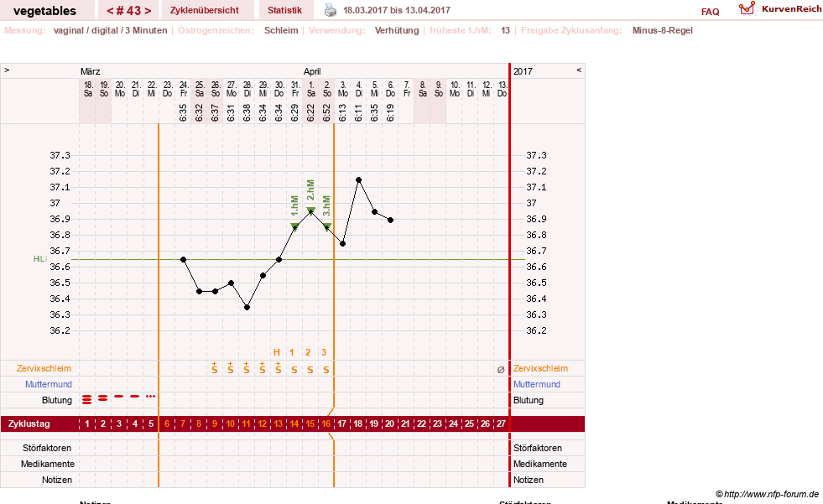Image resolution: width=823 pixels, height=504 pixels.
Task: Click the last temperature point on 6. April
Action: click(x=390, y=221)
